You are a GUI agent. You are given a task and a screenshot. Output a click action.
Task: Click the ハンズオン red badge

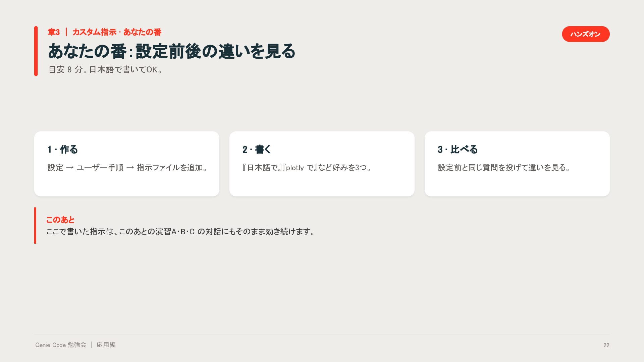[586, 34]
